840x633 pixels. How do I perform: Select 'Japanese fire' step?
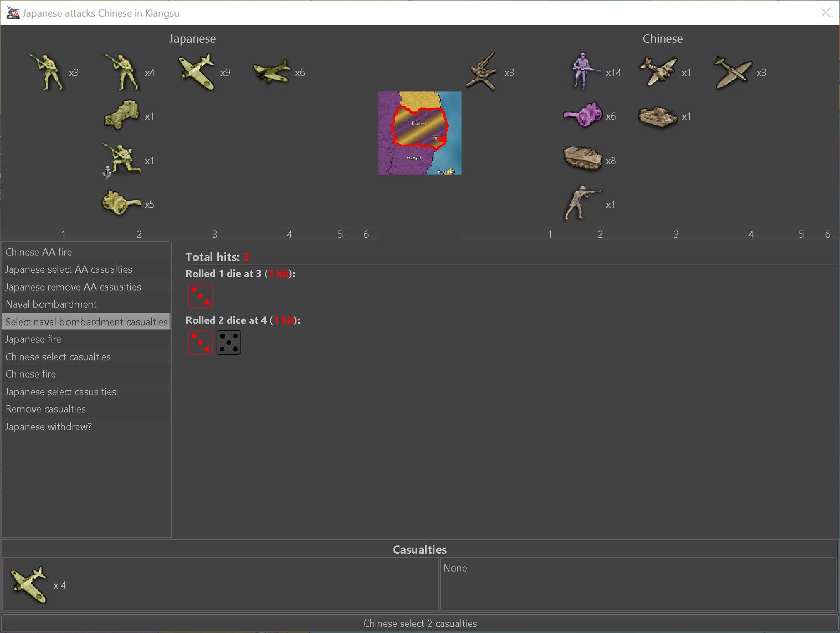(86, 339)
